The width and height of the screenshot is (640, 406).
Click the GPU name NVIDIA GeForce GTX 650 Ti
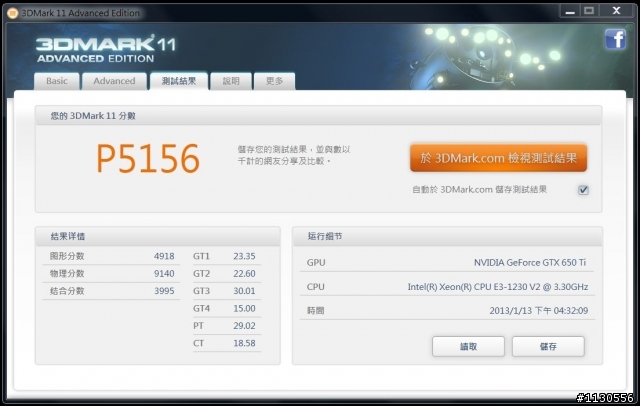click(530, 262)
